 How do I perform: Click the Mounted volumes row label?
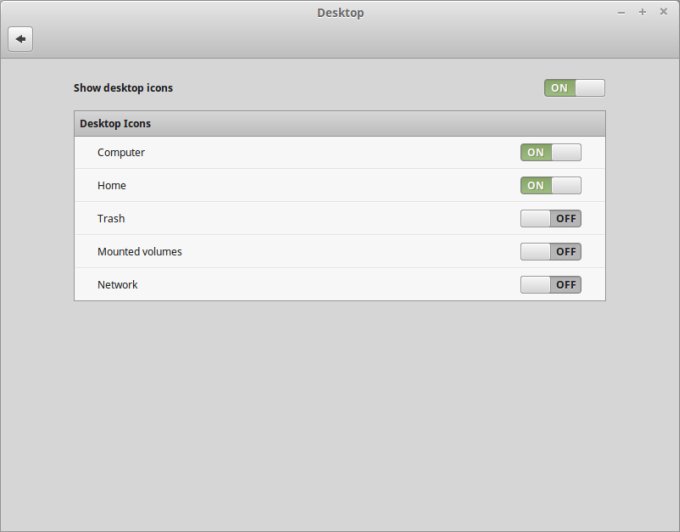(x=139, y=251)
